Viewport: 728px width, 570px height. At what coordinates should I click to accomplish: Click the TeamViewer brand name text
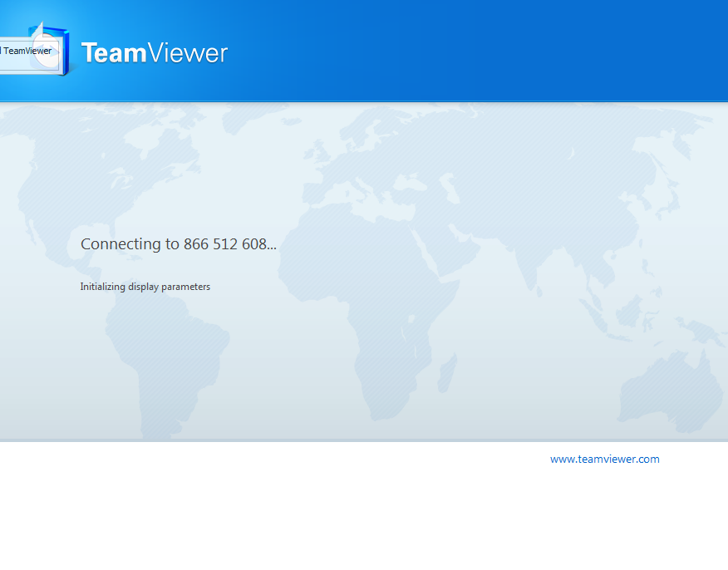coord(155,53)
